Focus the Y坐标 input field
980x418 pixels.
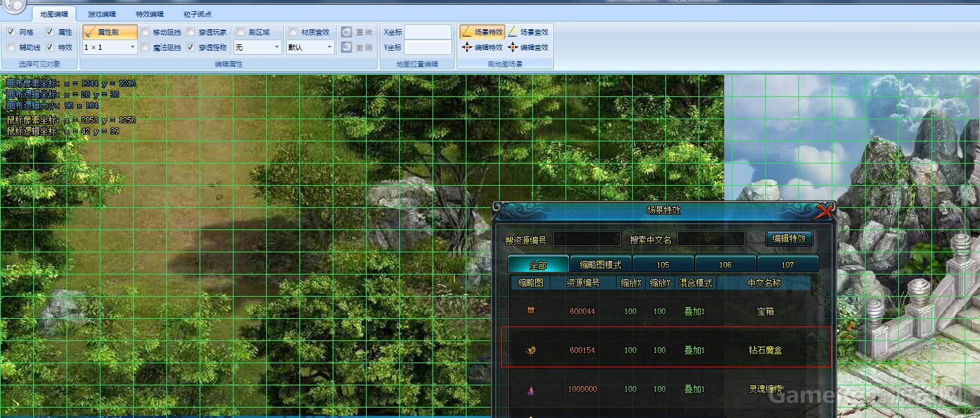pos(428,47)
